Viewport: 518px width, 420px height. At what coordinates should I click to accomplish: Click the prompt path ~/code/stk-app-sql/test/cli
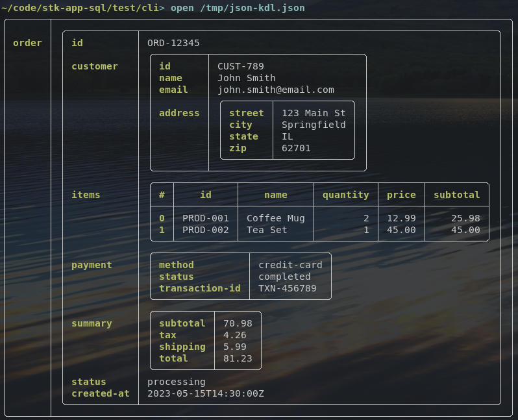pos(80,8)
